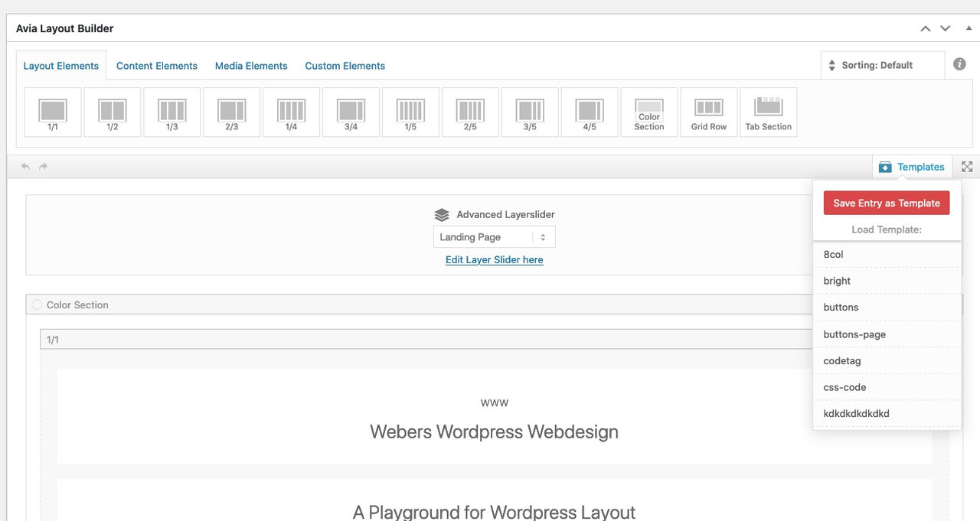Insert a 3/5 column element
Viewport: 980px width, 521px height.
[531, 112]
